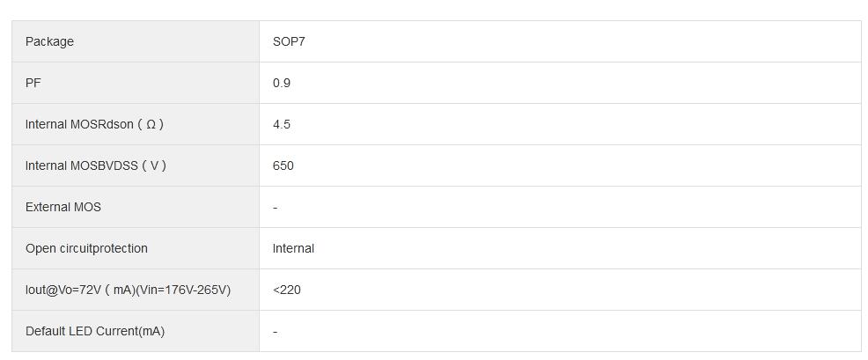Select the SOP7 package value
Screen dimensions: 868x360
[x=289, y=41]
